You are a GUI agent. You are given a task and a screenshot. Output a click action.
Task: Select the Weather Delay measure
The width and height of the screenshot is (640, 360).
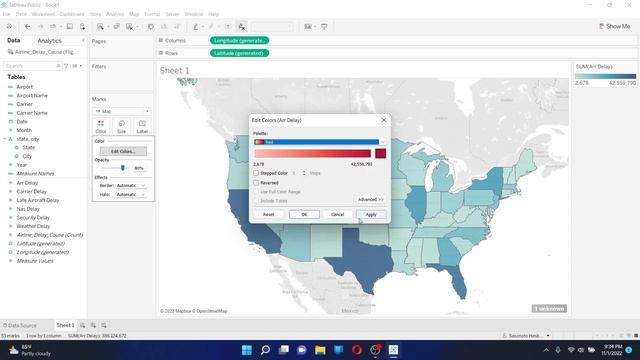tap(33, 226)
